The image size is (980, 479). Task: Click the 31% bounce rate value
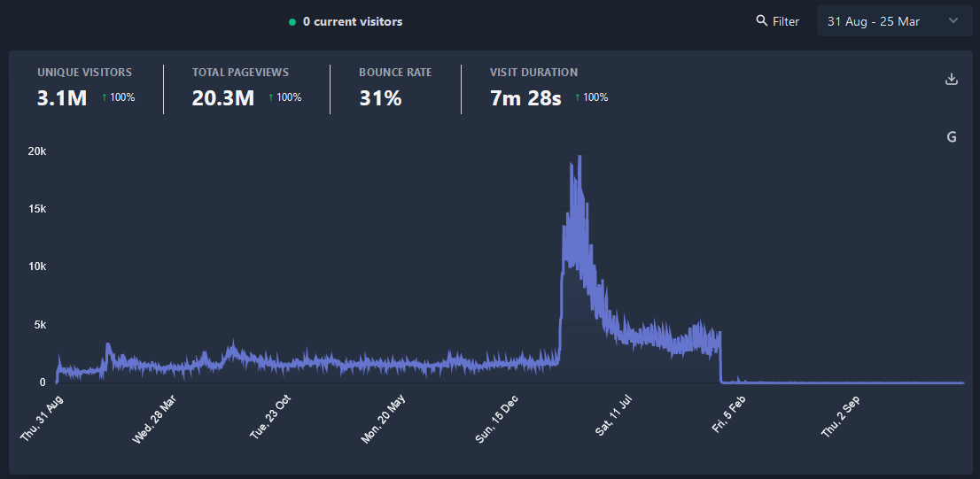pyautogui.click(x=381, y=98)
